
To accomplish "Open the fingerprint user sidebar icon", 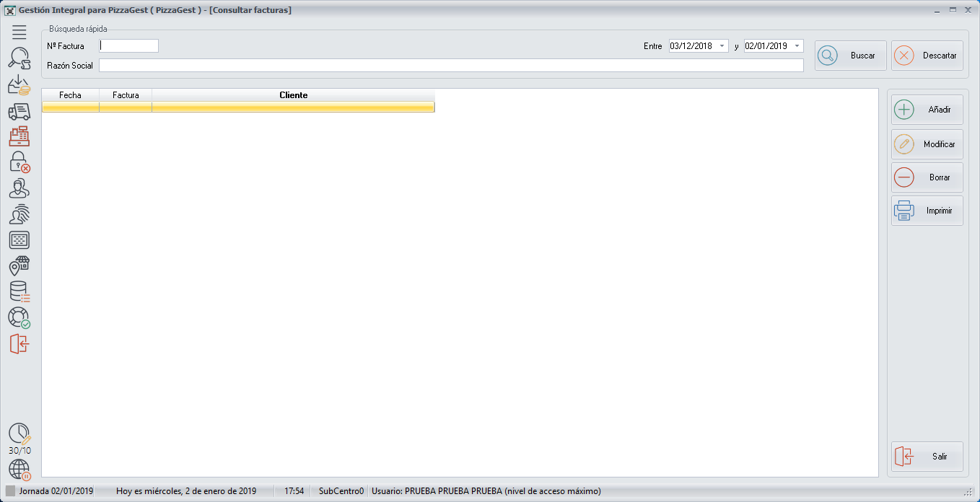I will [19, 214].
